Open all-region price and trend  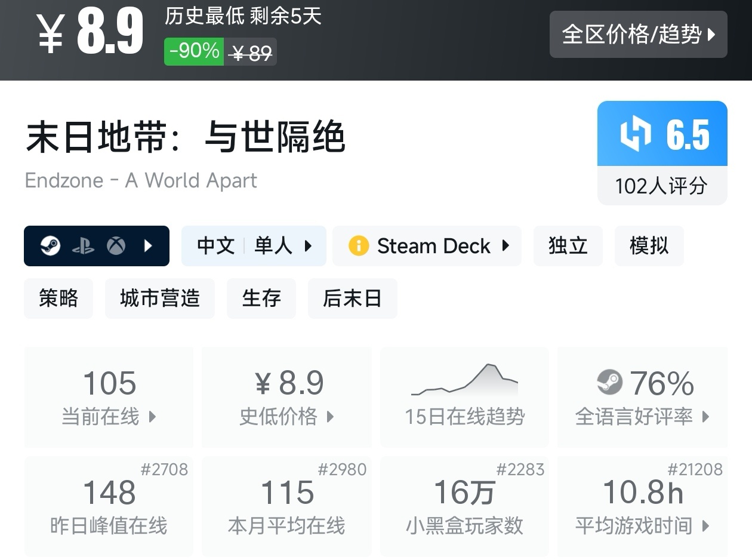(x=638, y=35)
